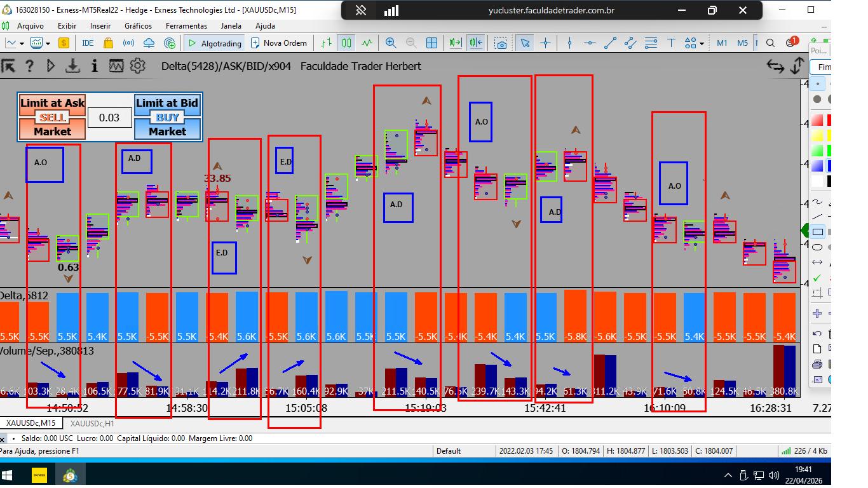The image size is (868, 488).
Task: Open the Market shopping bag icon
Action: click(x=108, y=43)
